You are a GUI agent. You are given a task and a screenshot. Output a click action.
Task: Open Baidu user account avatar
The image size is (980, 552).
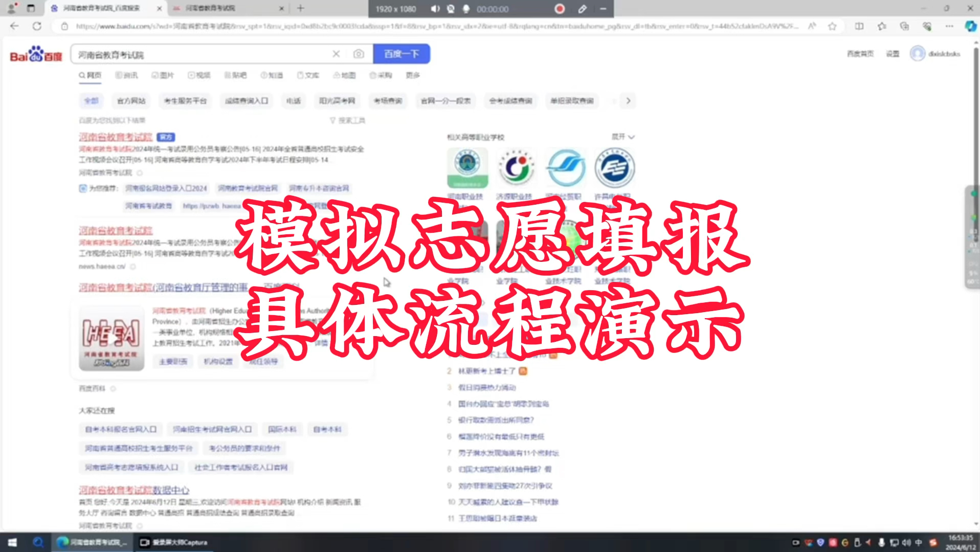click(918, 54)
